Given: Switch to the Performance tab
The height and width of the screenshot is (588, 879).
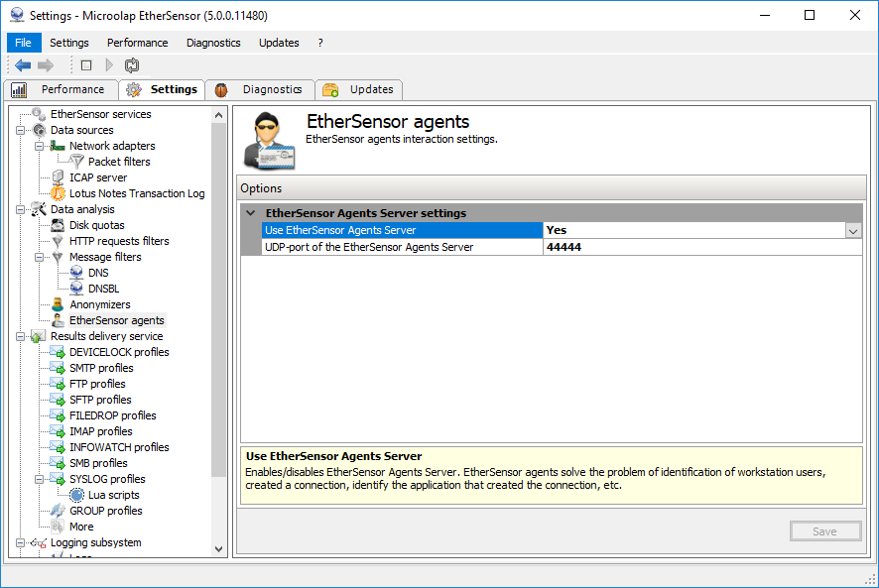Looking at the screenshot, I should 61,89.
